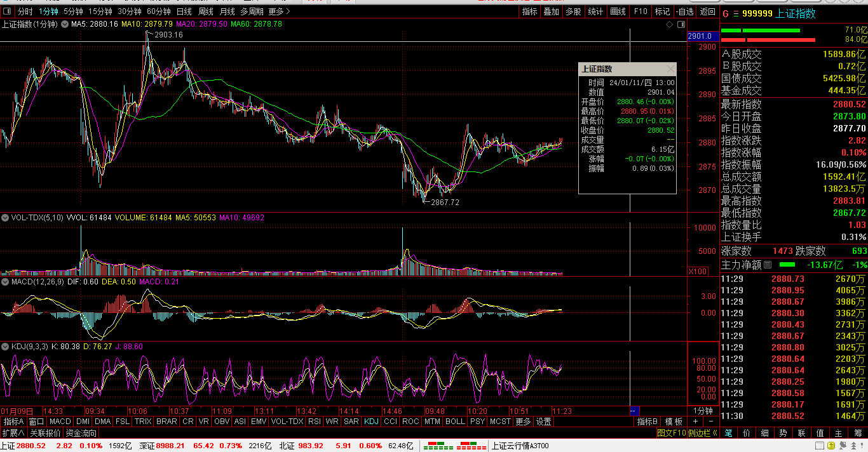Select the 5分钟 period

pyautogui.click(x=73, y=11)
